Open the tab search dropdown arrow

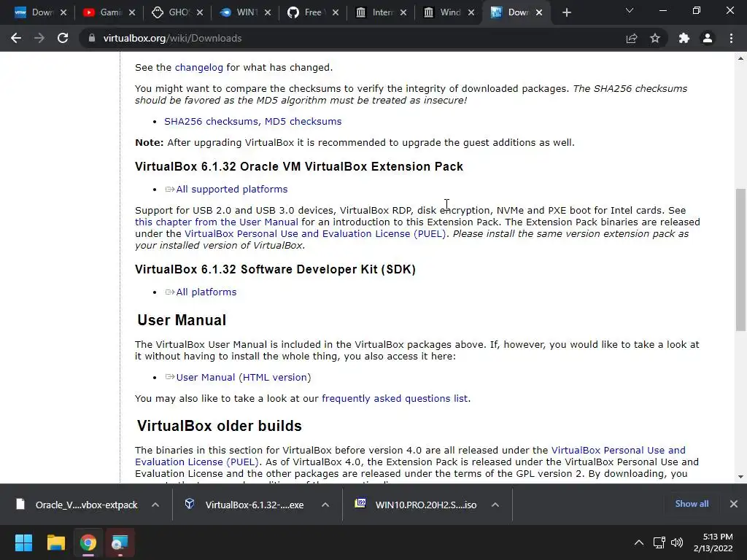pyautogui.click(x=630, y=10)
